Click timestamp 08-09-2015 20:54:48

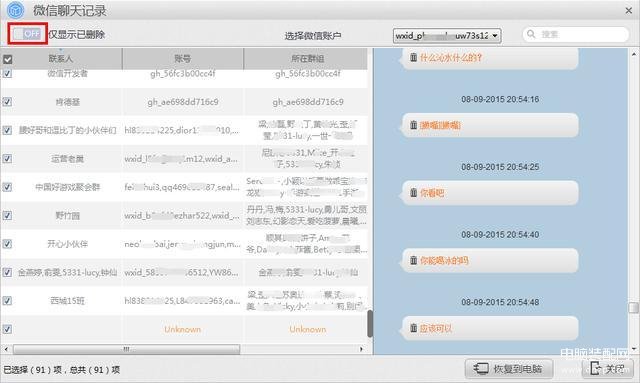point(500,303)
